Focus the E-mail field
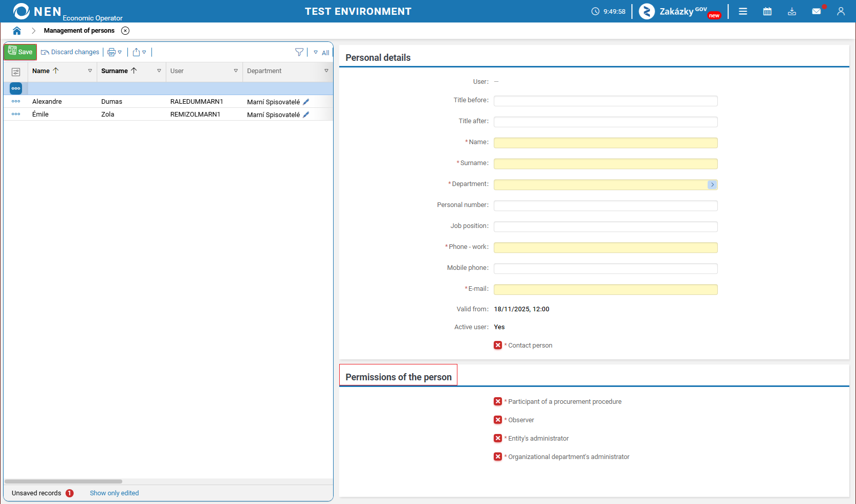 [605, 289]
